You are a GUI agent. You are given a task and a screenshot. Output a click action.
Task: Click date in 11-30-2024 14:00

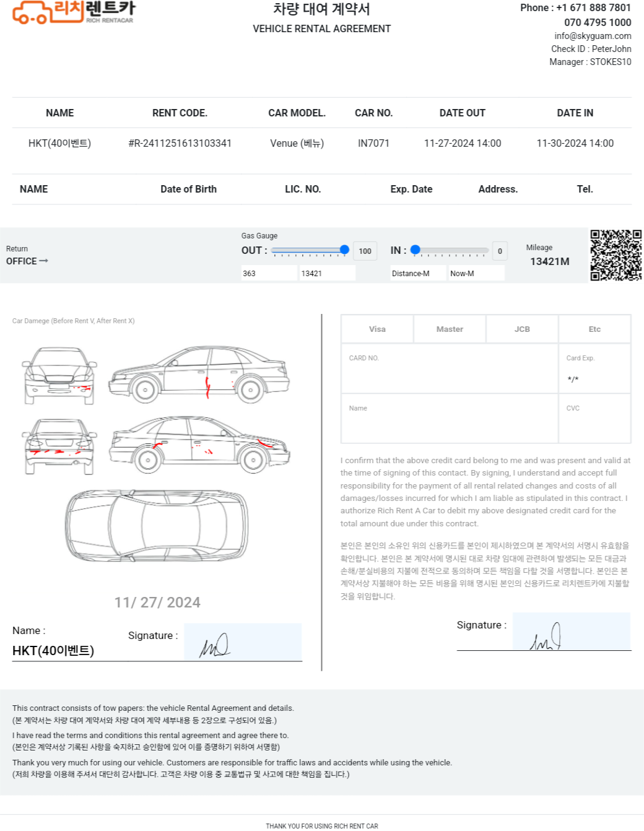coord(575,143)
